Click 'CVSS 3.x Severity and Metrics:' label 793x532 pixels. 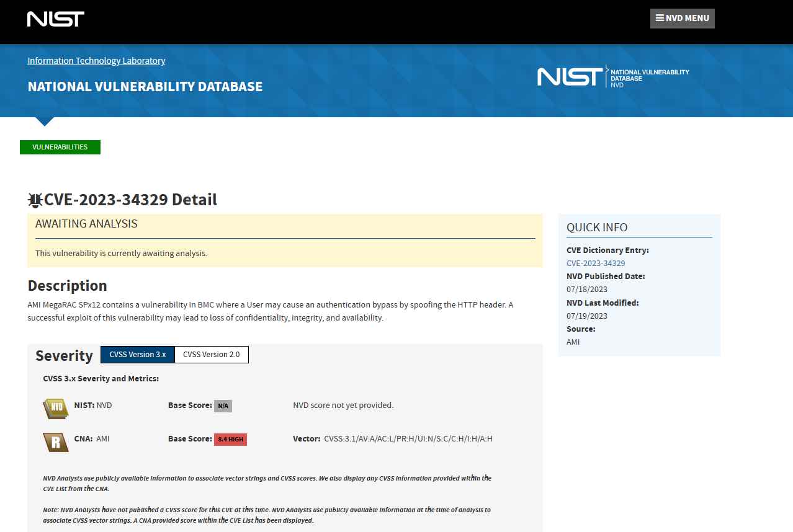pyautogui.click(x=101, y=378)
